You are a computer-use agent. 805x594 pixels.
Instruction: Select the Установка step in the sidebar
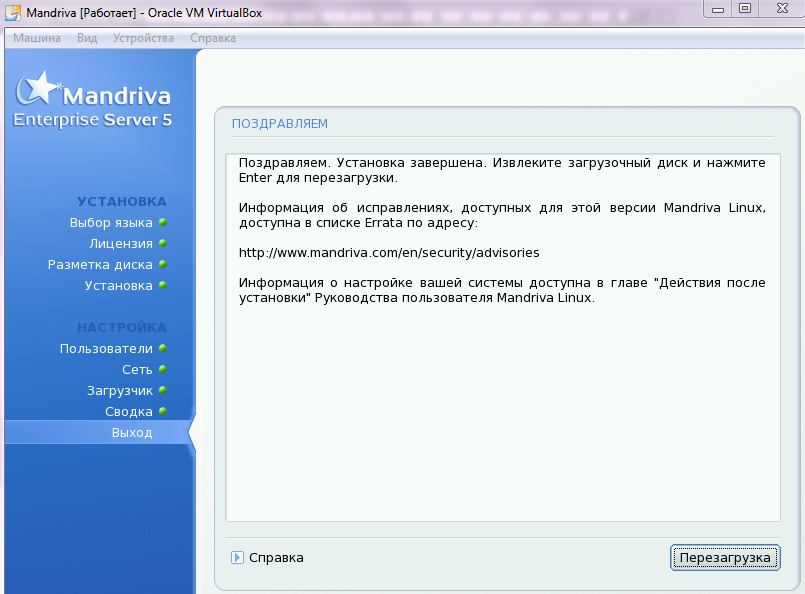[119, 286]
